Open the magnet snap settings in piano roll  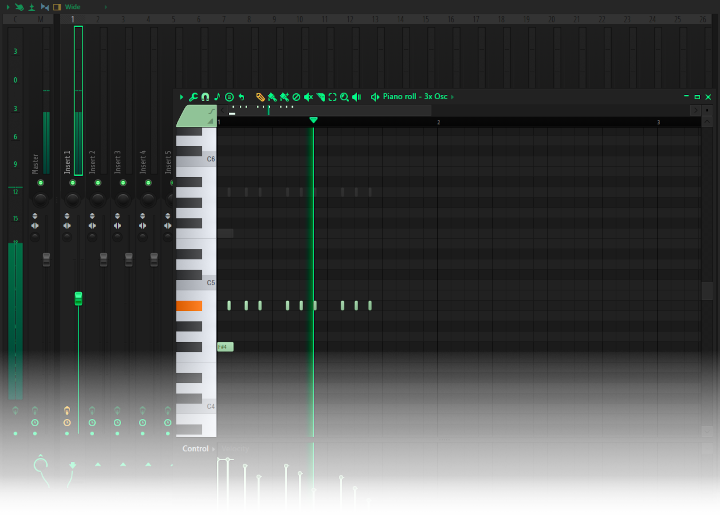pyautogui.click(x=205, y=97)
